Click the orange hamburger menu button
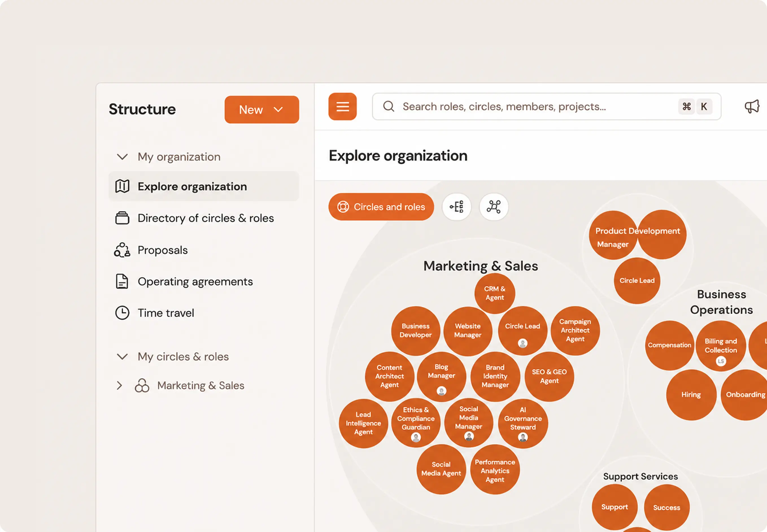 click(x=342, y=106)
